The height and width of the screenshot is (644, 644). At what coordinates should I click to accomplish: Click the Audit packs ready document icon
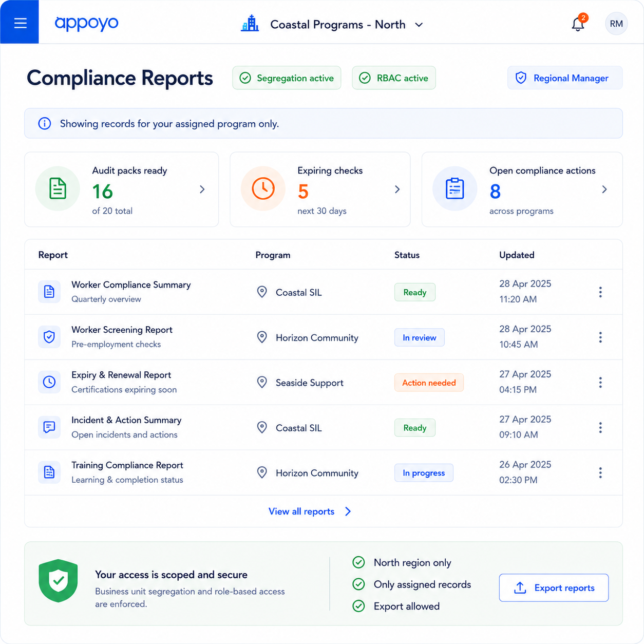click(58, 188)
